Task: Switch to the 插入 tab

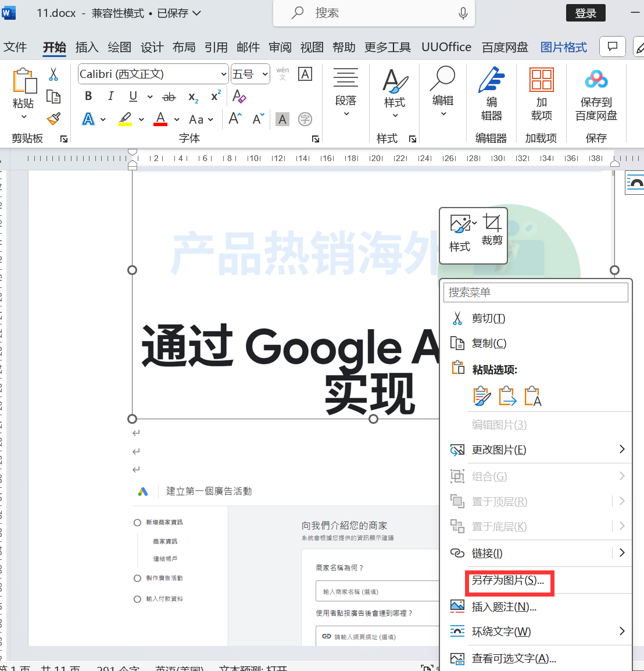Action: [87, 47]
